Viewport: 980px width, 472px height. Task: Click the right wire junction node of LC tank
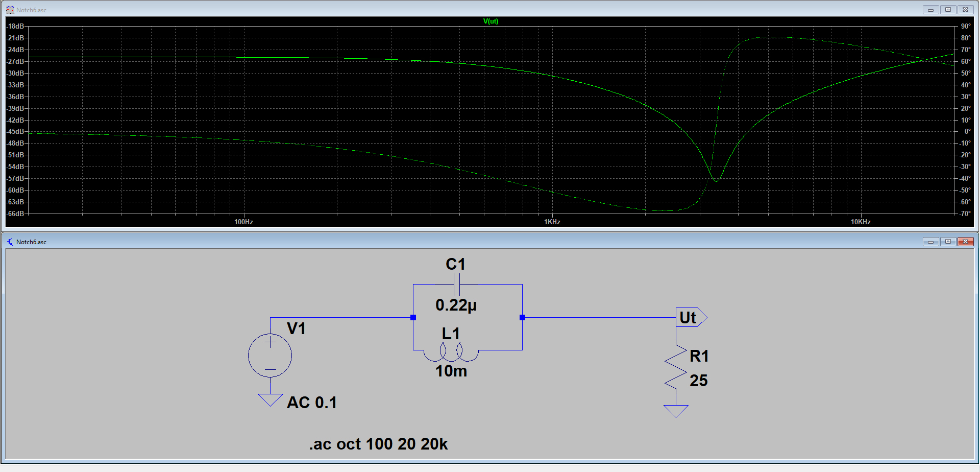(522, 317)
